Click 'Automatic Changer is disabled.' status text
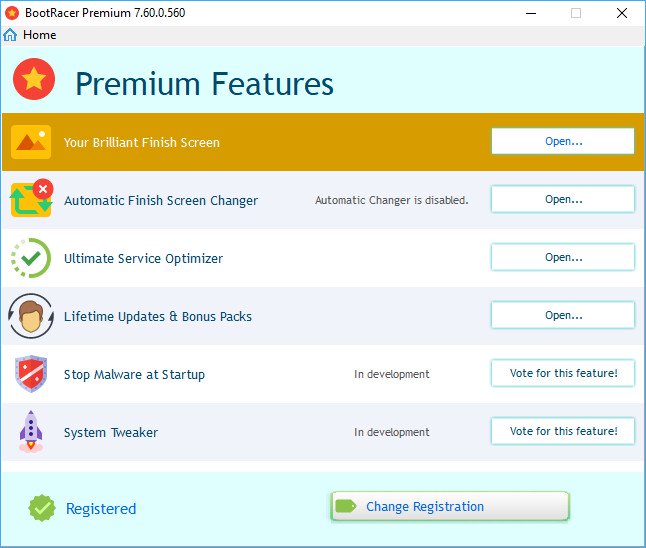Screen dimensions: 646x548 [x=392, y=200]
